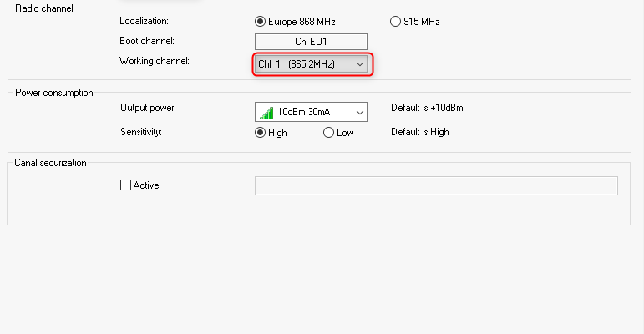Click the chevron arrow of the Working channel dropdown

360,64
